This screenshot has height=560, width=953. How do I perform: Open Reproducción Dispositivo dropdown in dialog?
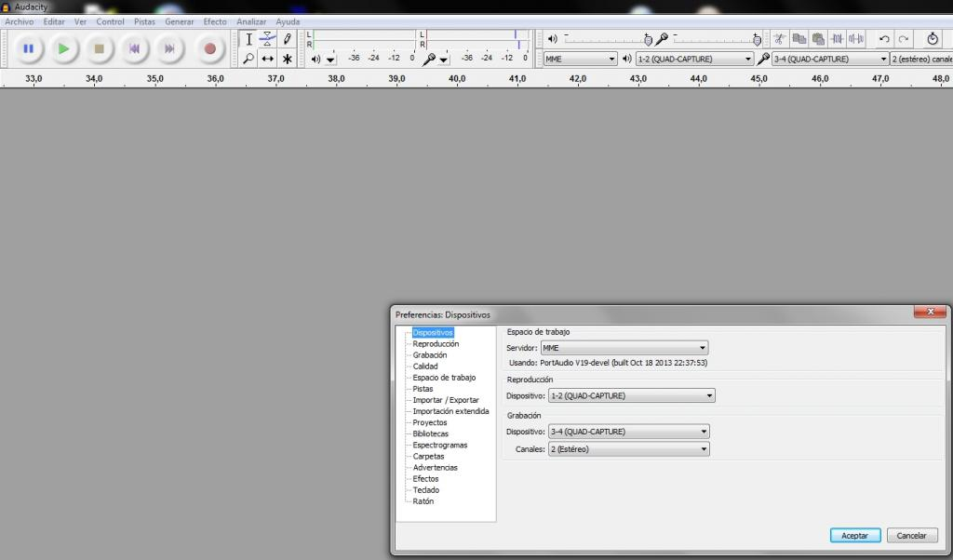click(x=631, y=395)
